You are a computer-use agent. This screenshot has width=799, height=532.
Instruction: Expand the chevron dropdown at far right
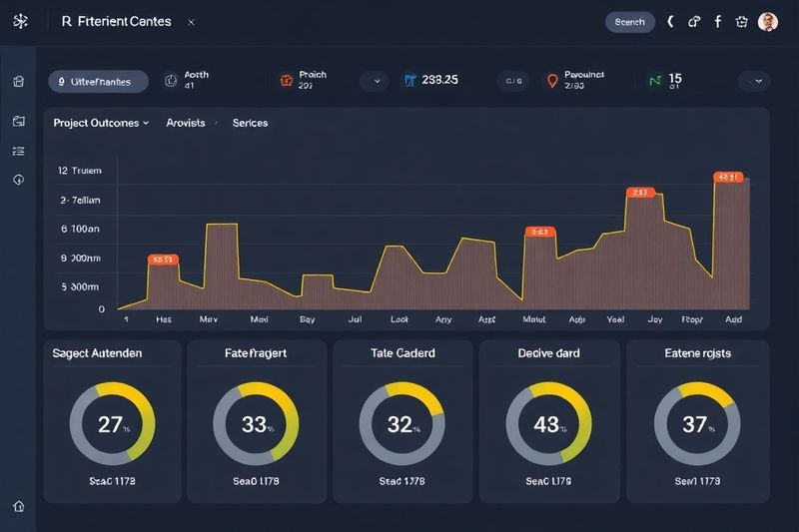pyautogui.click(x=755, y=81)
